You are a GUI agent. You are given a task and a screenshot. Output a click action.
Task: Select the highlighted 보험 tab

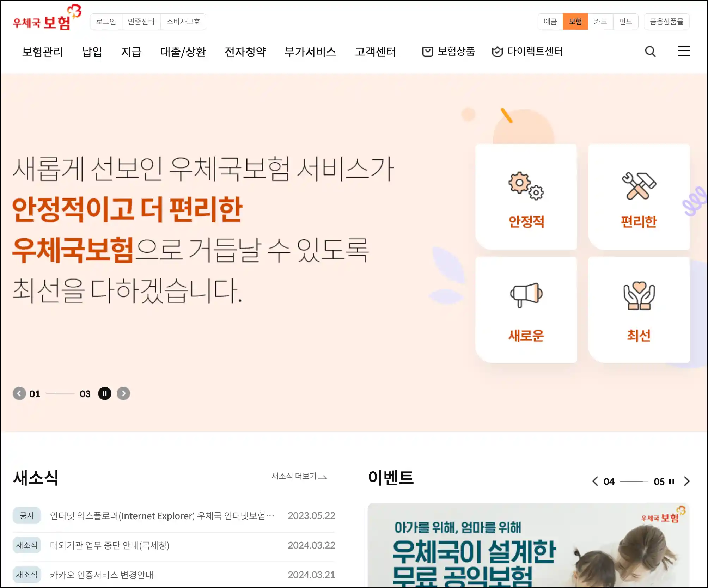click(x=575, y=22)
